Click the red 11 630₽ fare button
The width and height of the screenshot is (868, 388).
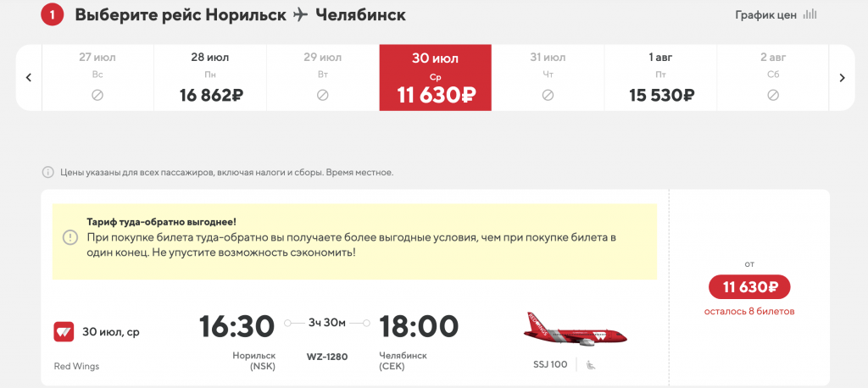[749, 287]
